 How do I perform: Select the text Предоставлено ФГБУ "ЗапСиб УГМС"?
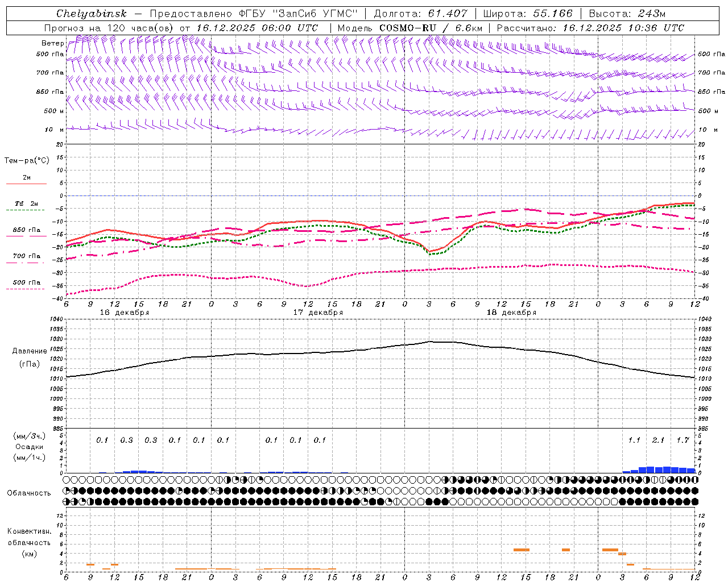pos(254,14)
